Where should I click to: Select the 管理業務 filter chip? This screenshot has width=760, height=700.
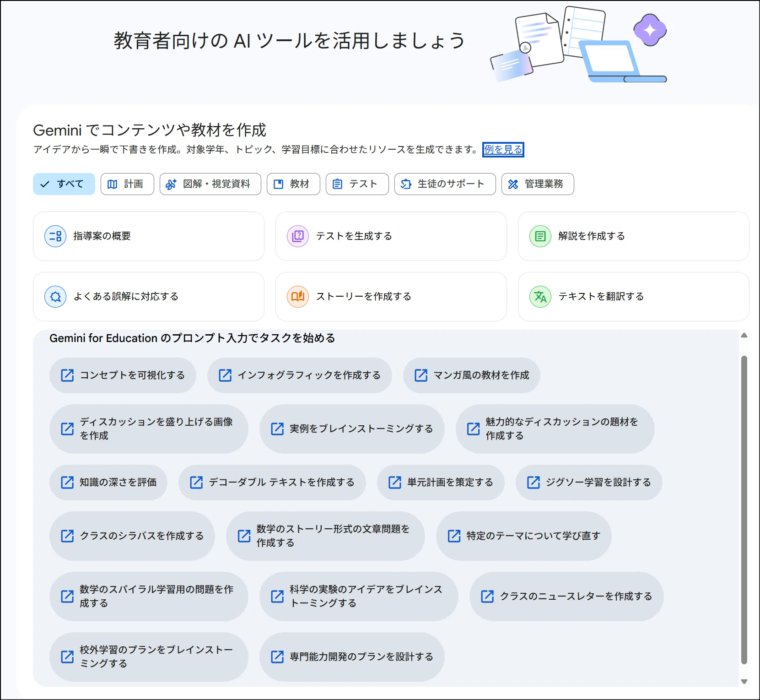coord(538,184)
